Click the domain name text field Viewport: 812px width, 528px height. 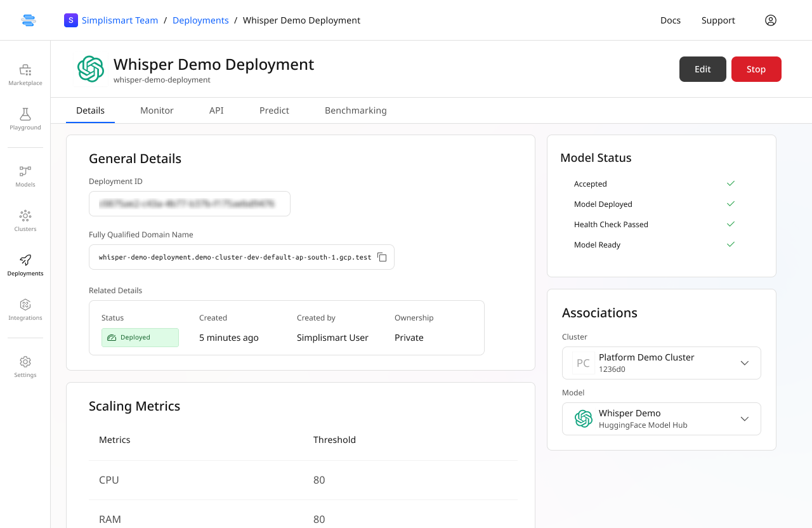click(242, 257)
